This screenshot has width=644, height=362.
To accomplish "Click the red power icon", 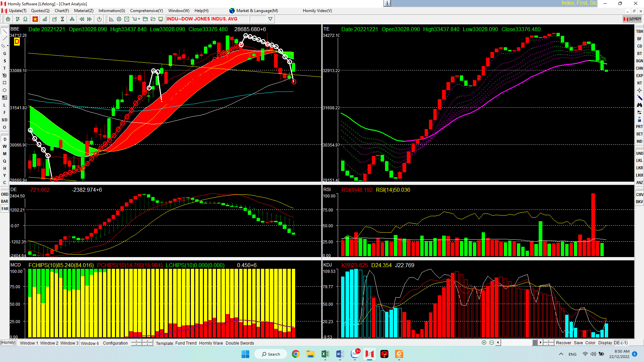I will click(99, 19).
